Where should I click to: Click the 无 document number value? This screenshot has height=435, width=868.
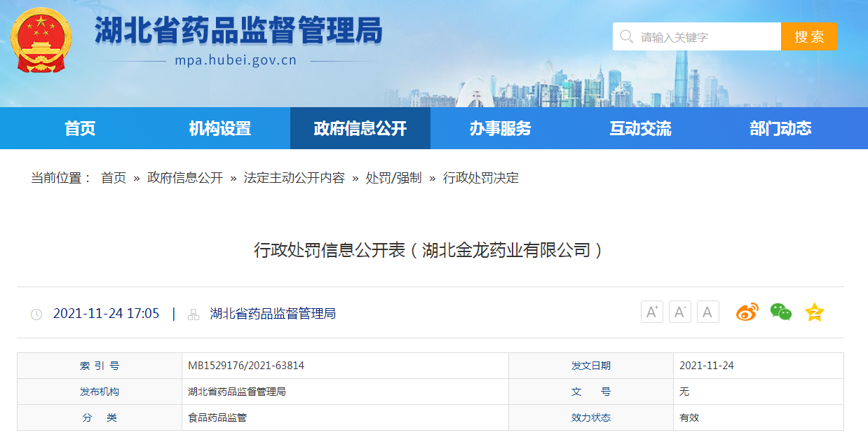[x=684, y=392]
